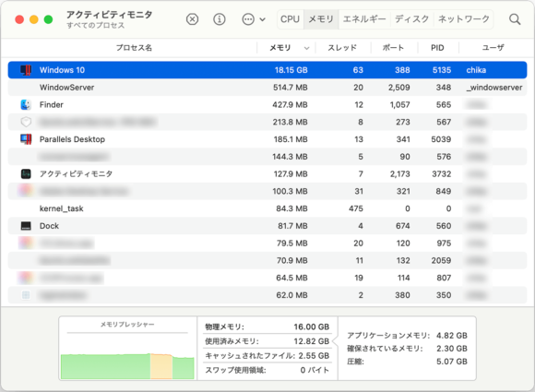
Task: Click the 79.5 MB memory value
Action: [x=292, y=244]
